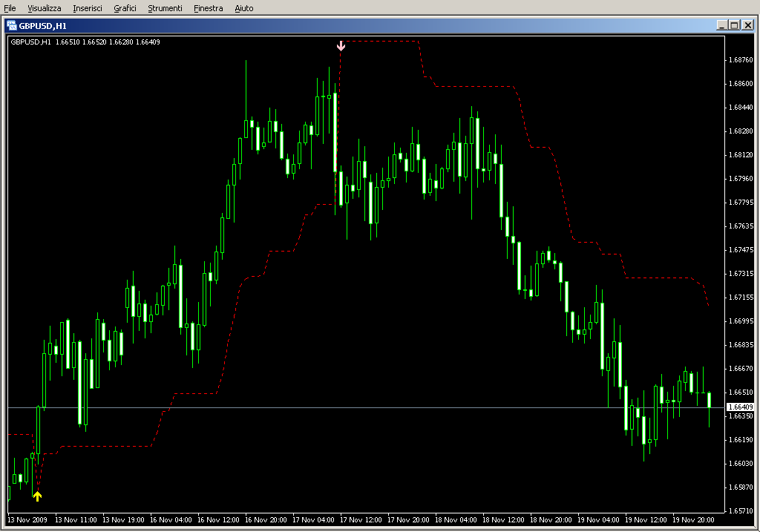Screen dimensions: 760x532
Task: Click price scale value 1.68120
Action: (741, 154)
